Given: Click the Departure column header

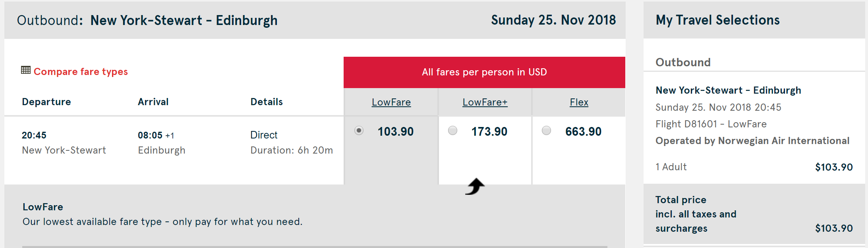Looking at the screenshot, I should point(46,102).
